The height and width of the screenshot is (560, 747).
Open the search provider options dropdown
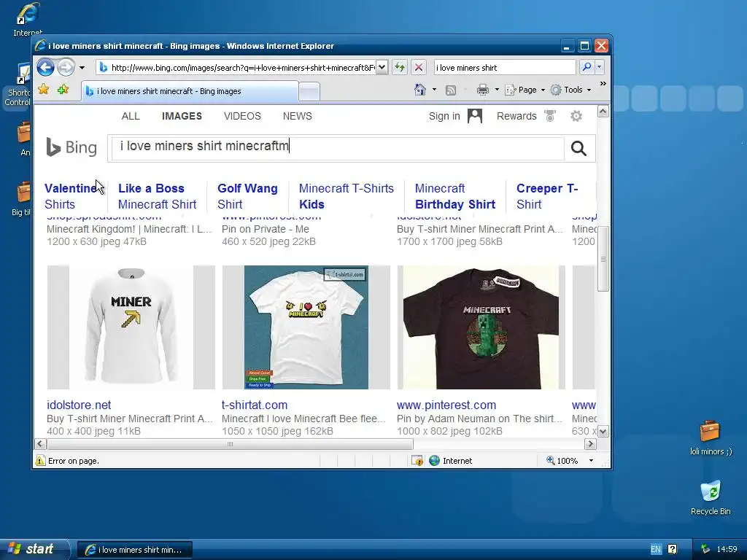(600, 67)
